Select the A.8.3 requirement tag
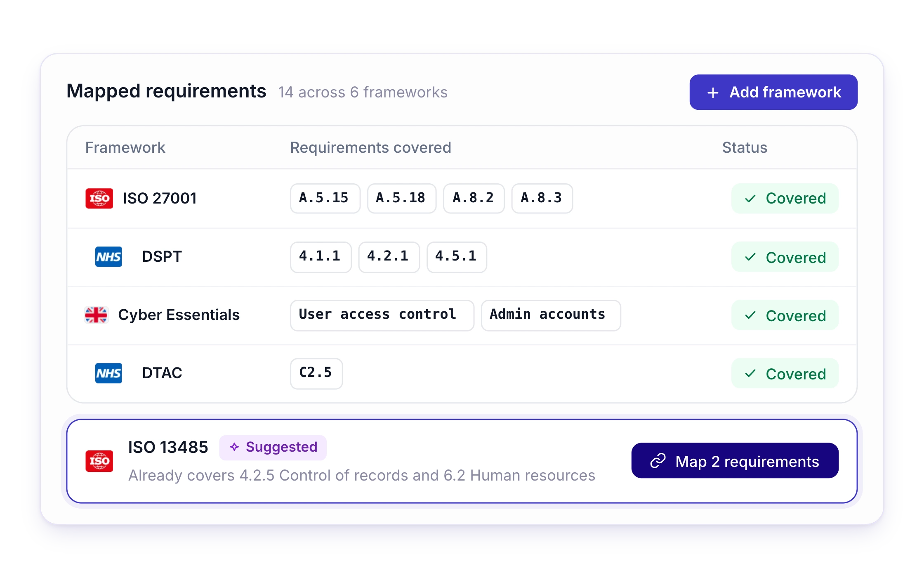Viewport: 924px width, 578px height. [x=542, y=198]
